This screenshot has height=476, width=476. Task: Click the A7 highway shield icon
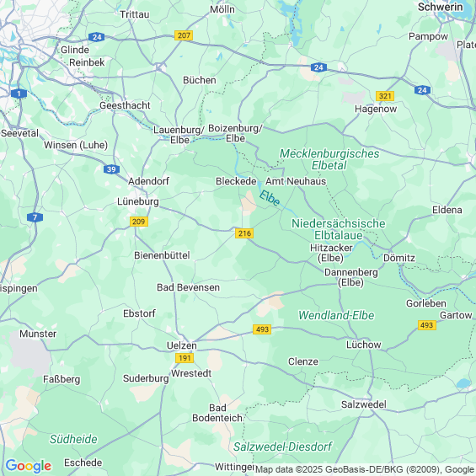pos(35,217)
